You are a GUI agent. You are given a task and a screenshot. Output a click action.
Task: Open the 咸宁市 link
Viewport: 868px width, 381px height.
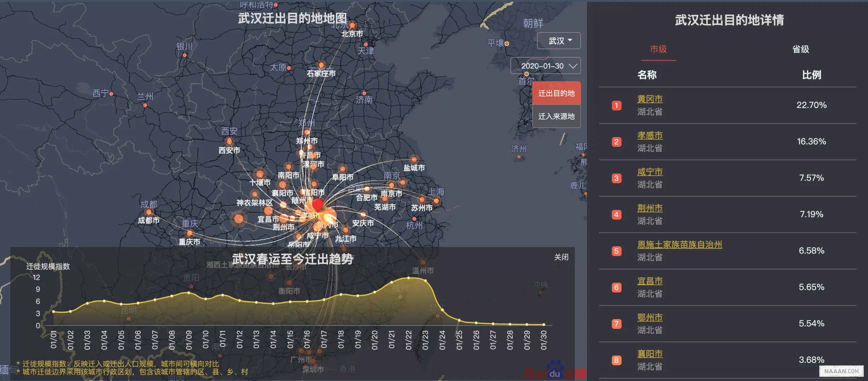[x=650, y=172]
